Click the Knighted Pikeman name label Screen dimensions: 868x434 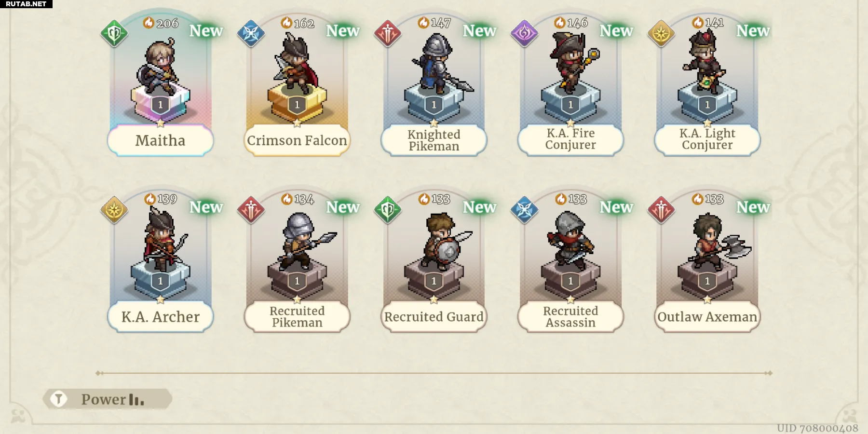pos(434,140)
